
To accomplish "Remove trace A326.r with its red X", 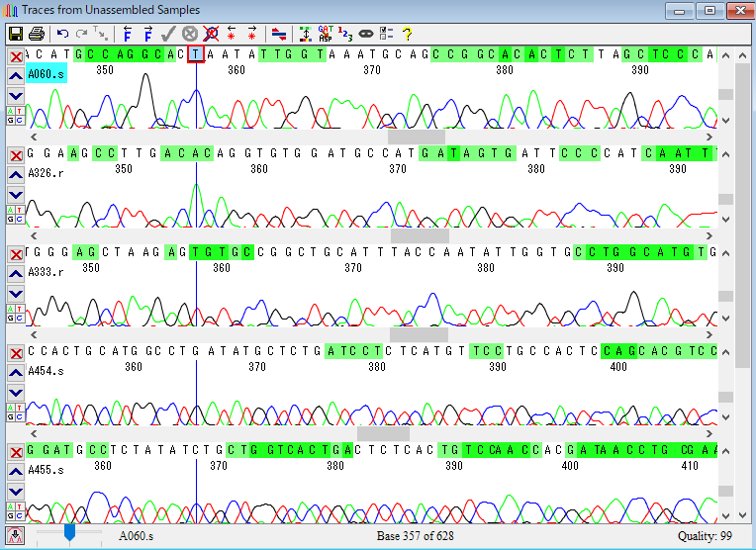I will pos(16,155).
